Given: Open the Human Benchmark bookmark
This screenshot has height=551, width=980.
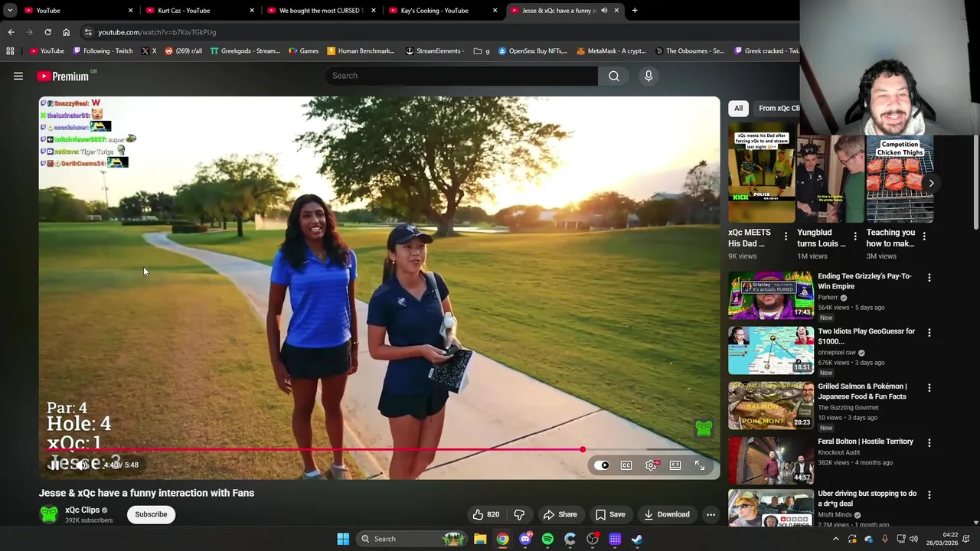Looking at the screenshot, I should 361,51.
